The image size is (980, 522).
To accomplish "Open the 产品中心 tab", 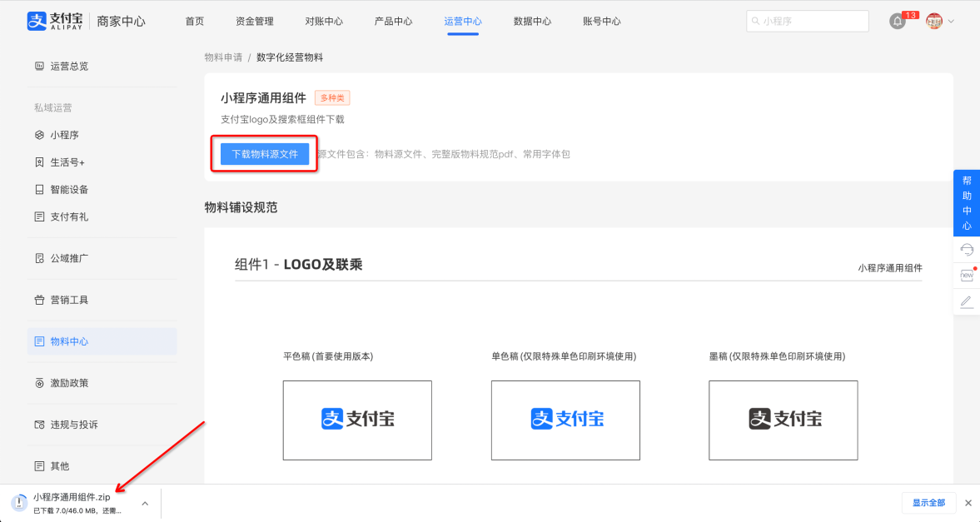I will [x=393, y=22].
